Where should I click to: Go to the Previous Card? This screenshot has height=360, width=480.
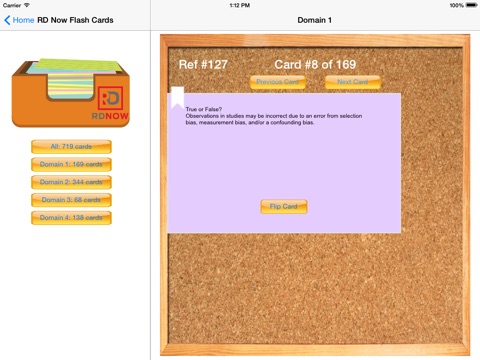pos(278,82)
